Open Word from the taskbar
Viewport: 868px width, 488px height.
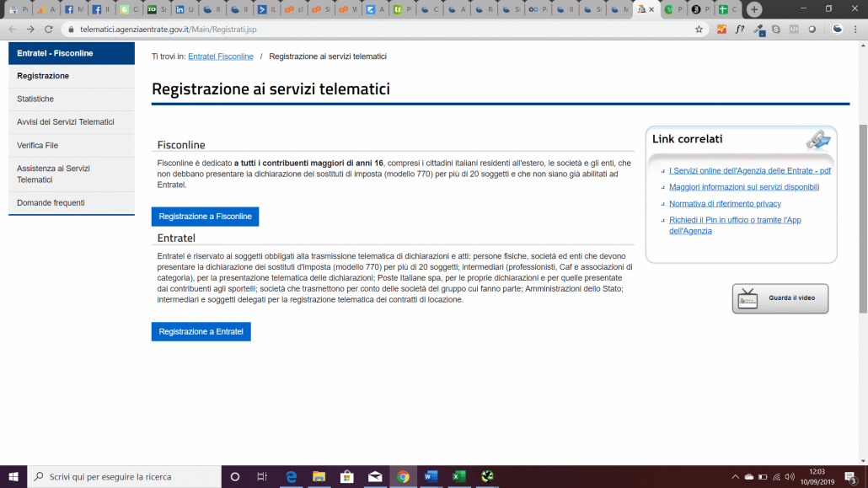point(431,476)
